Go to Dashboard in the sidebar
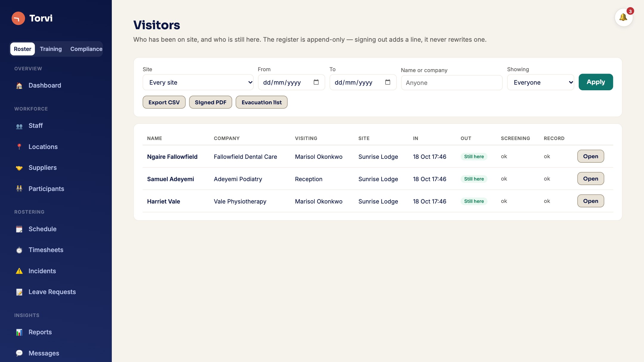This screenshot has width=644, height=362. tap(56, 86)
